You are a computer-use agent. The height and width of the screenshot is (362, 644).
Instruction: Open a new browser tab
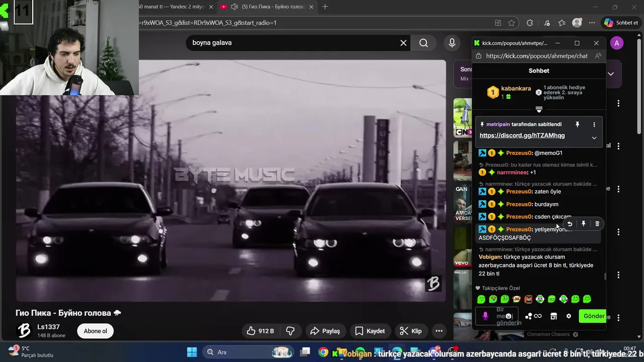pos(325,7)
